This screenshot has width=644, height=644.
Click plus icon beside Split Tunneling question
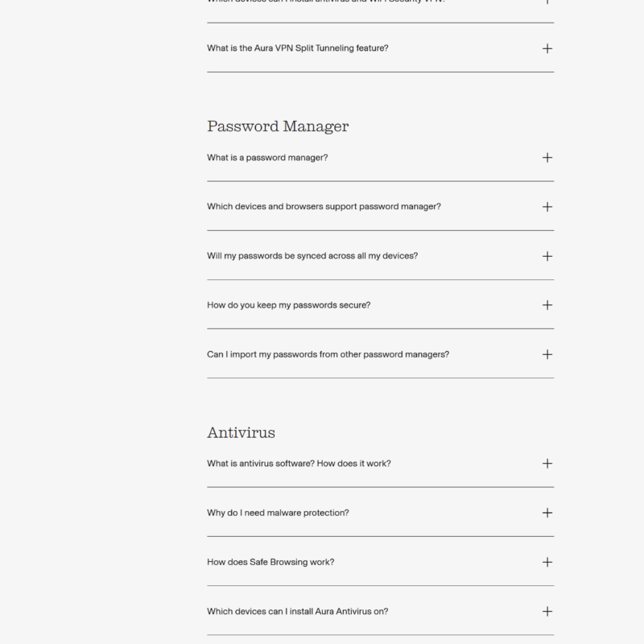click(547, 48)
